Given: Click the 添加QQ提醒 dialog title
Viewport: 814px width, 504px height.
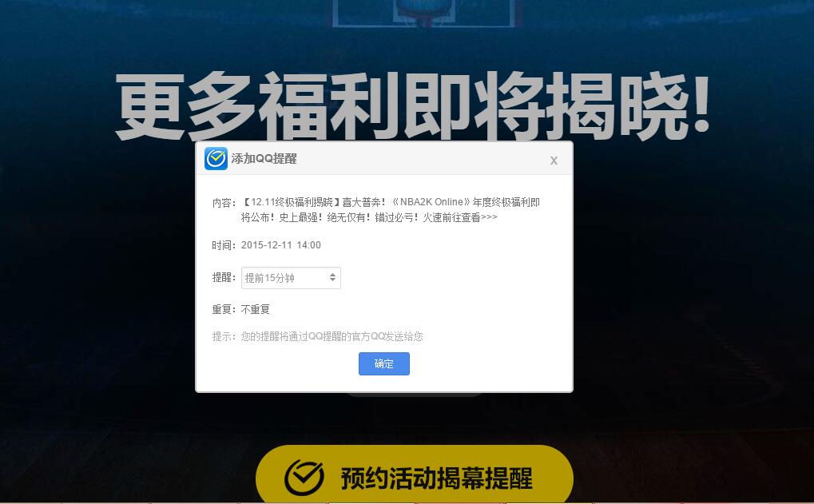Looking at the screenshot, I should [264, 159].
